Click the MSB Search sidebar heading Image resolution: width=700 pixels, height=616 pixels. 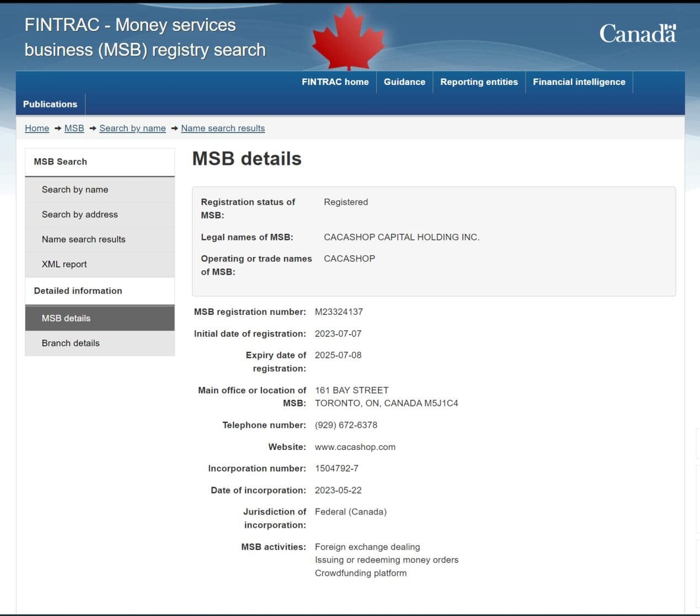point(61,162)
